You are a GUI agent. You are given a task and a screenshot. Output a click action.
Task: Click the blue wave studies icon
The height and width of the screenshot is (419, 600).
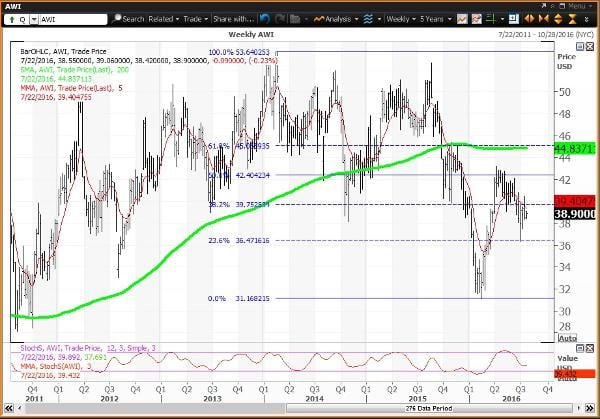click(x=368, y=19)
